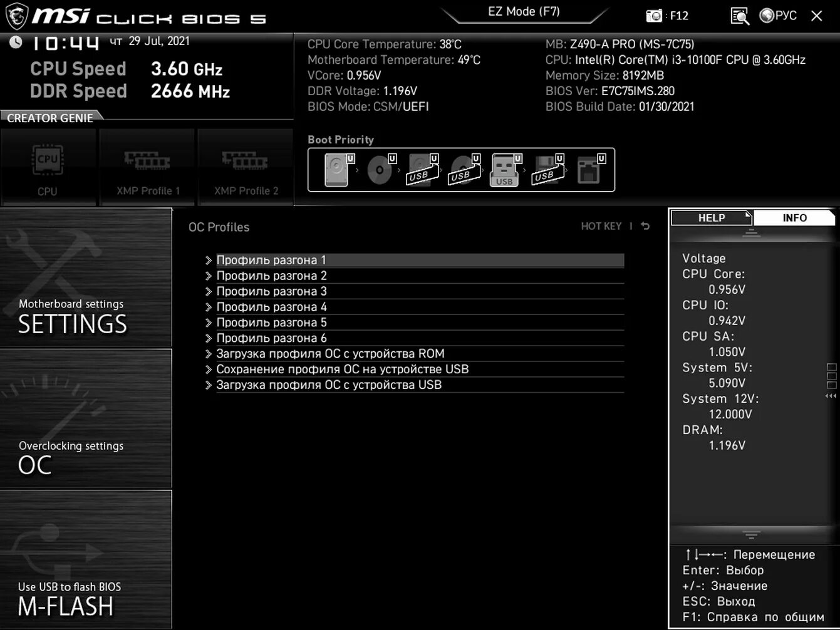Enable XMP Profile 1

click(x=148, y=167)
